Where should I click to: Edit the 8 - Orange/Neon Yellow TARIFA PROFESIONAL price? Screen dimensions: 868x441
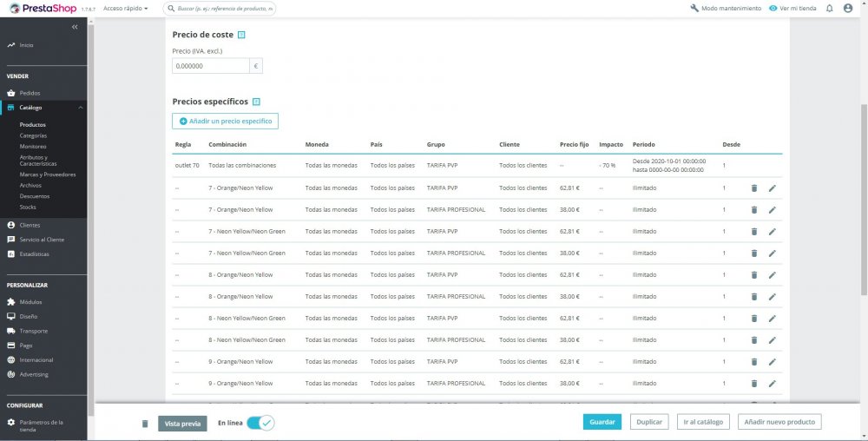tap(773, 297)
